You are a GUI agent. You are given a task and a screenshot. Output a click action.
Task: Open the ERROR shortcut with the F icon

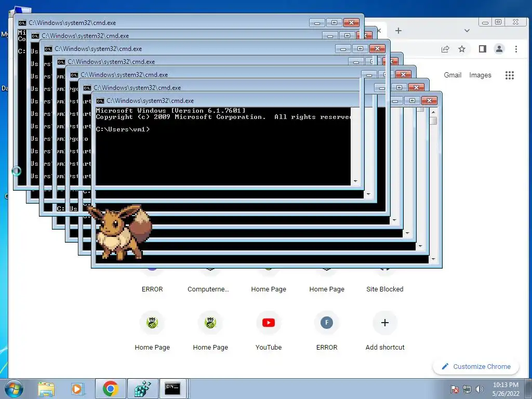tap(327, 322)
